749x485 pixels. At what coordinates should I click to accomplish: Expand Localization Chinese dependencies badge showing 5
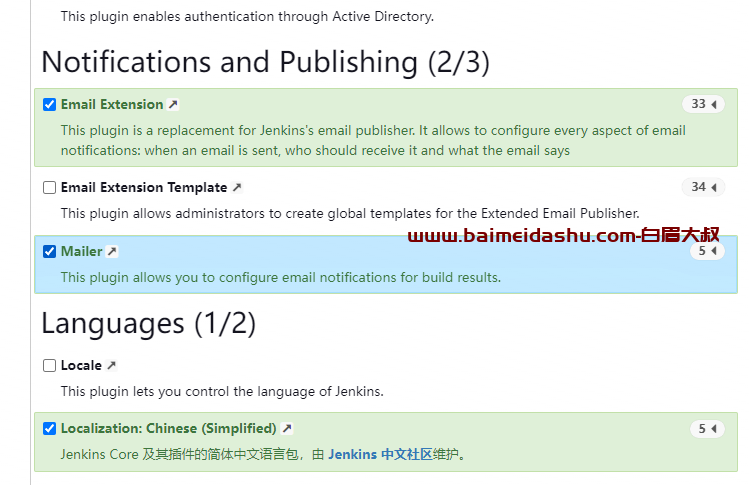pyautogui.click(x=707, y=429)
